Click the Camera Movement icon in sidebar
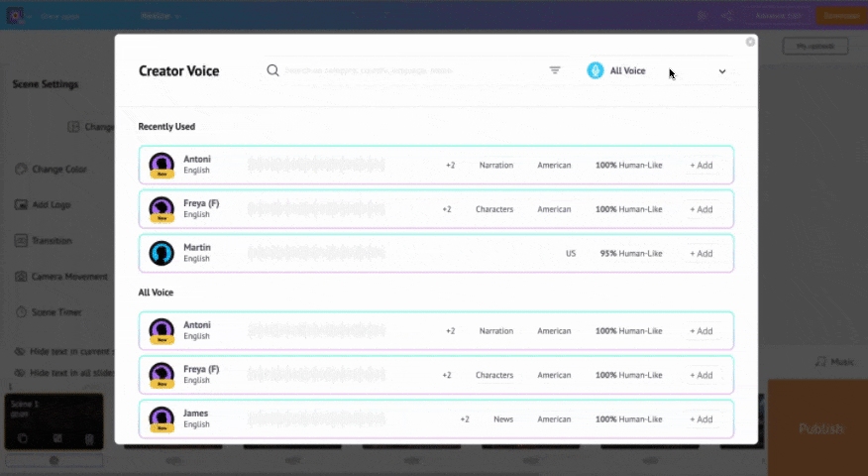 (21, 276)
